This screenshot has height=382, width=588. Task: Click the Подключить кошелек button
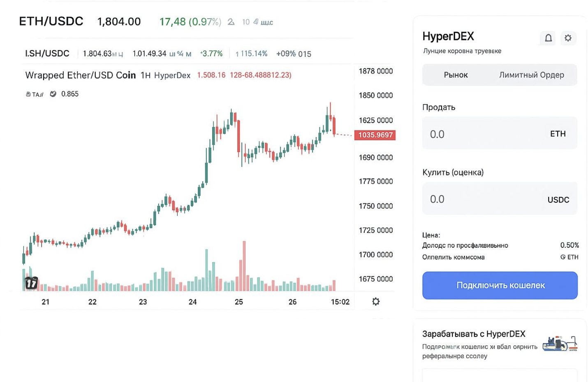click(500, 285)
